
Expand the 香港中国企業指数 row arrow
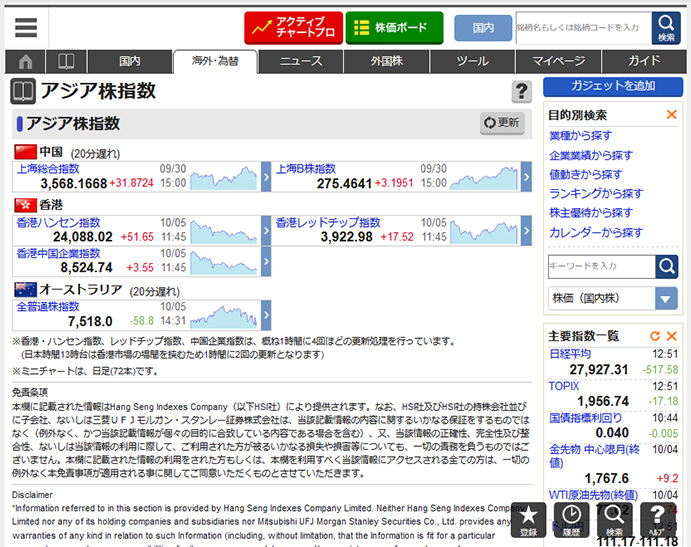coord(266,261)
